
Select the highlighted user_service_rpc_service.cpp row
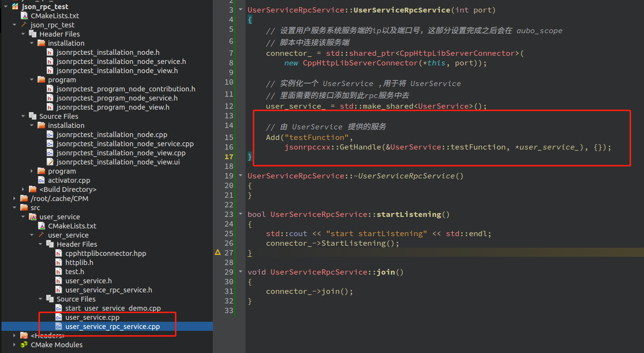point(107,327)
